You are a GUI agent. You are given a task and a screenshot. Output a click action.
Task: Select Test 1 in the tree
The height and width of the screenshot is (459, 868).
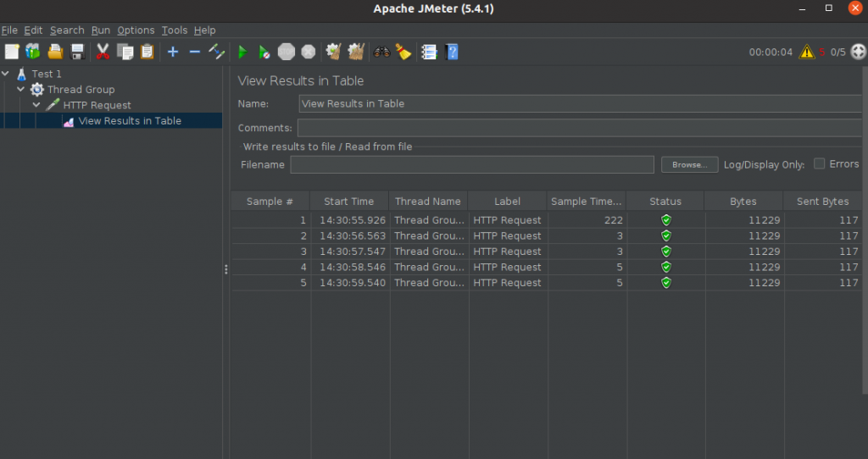47,74
